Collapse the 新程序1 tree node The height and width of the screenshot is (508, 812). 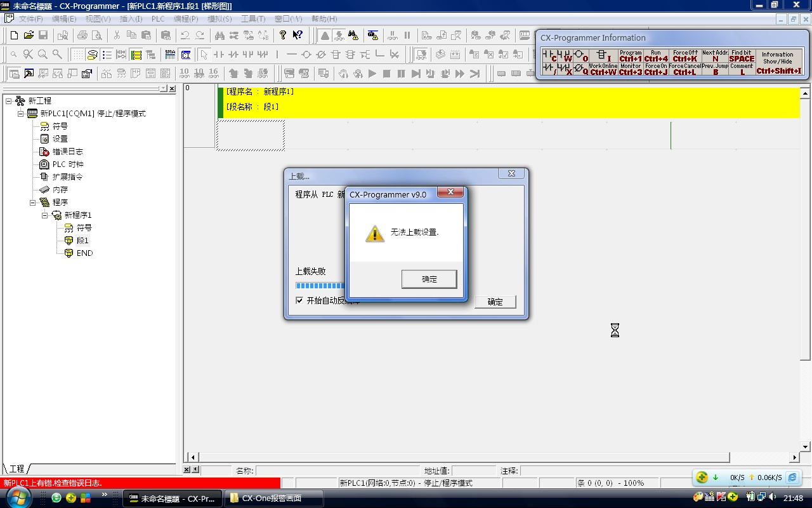click(x=45, y=215)
